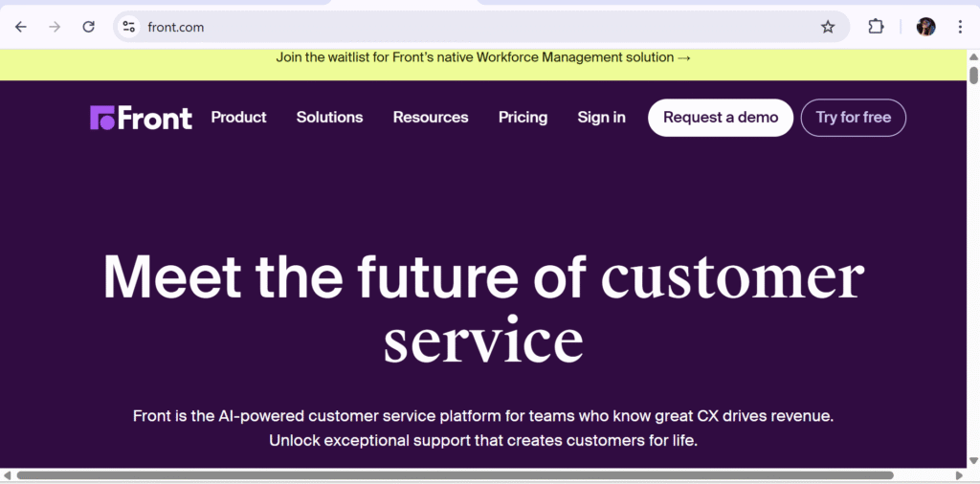Viewport: 980px width, 484px height.
Task: Click horizontal scrollbar right arrow
Action: (x=959, y=476)
